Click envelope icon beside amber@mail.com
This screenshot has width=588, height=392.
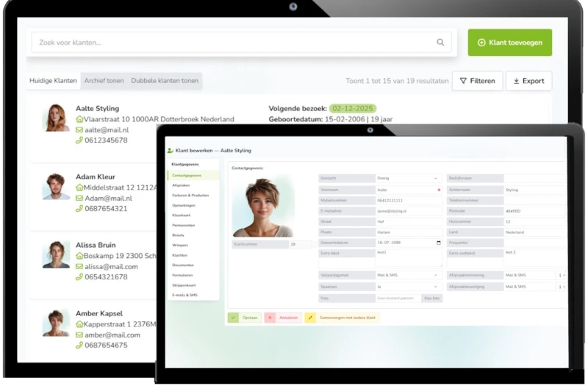click(79, 335)
